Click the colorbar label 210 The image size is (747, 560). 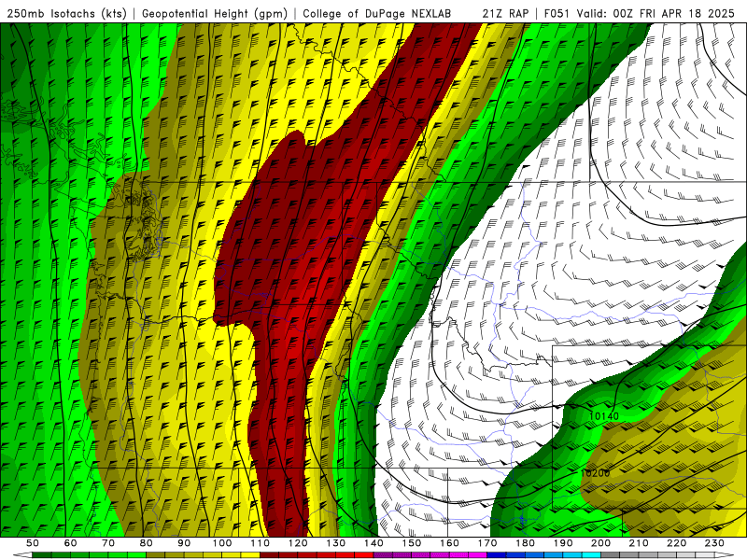click(x=639, y=543)
